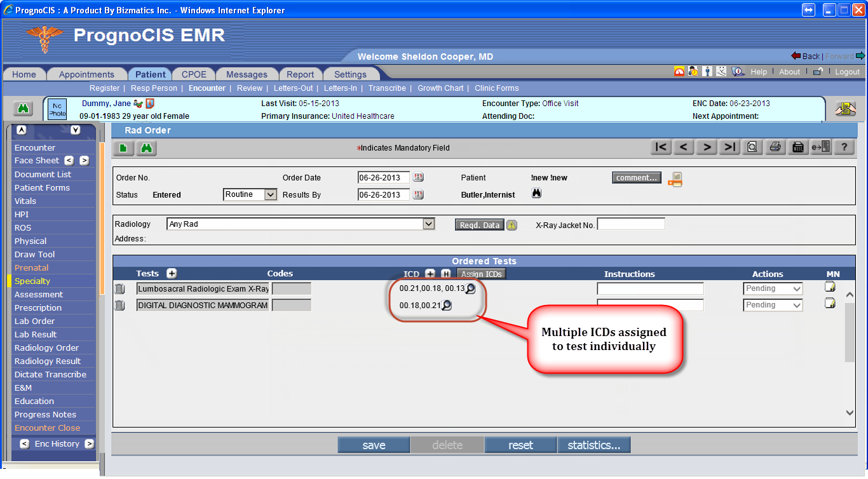Open calendar picker for Order Date
Image resolution: width=868 pixels, height=479 pixels.
click(418, 177)
